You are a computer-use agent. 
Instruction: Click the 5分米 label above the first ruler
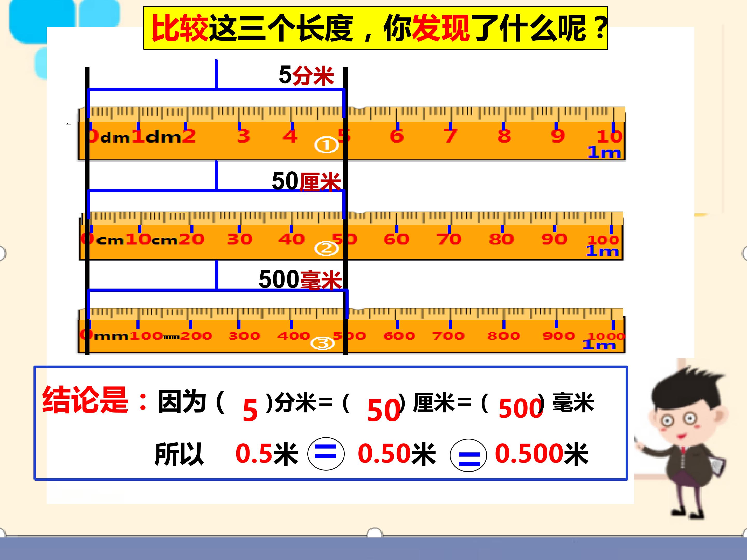306,75
